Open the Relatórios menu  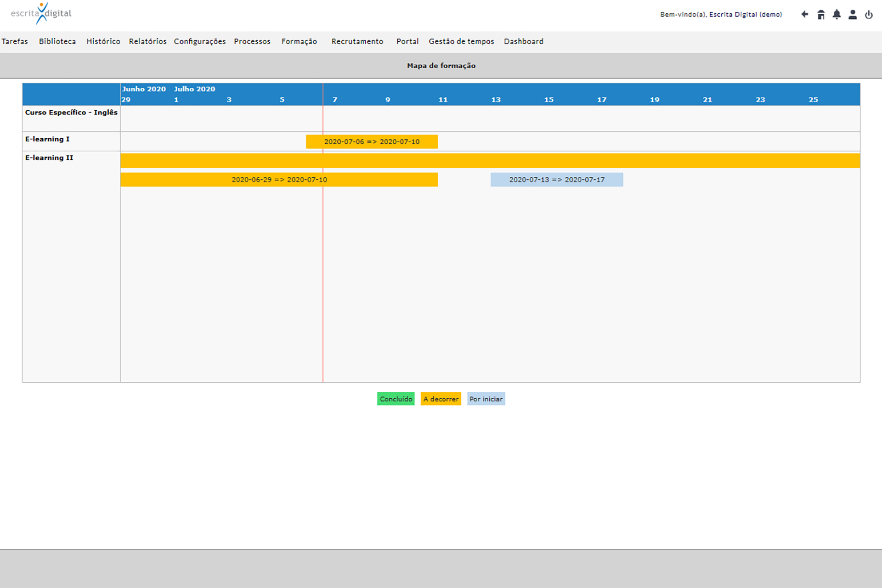pyautogui.click(x=147, y=41)
